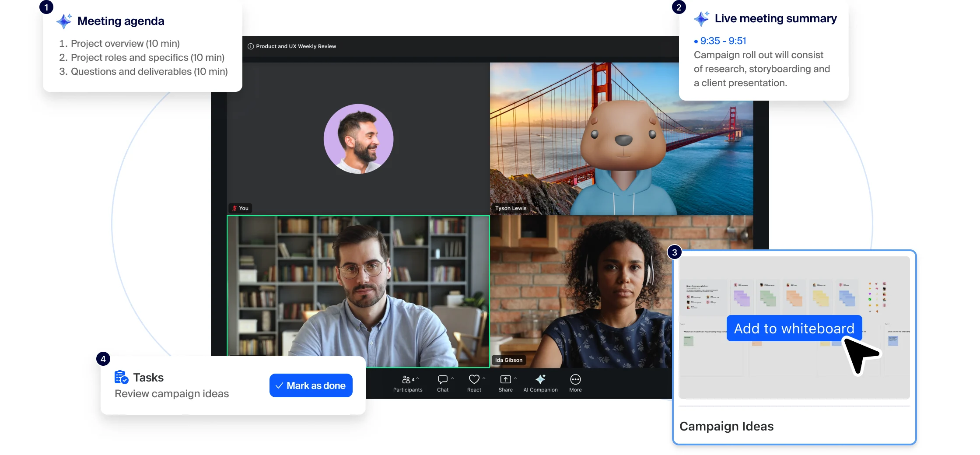Screen dimensions: 980x455
Task: Open the More ellipsis menu
Action: [575, 379]
